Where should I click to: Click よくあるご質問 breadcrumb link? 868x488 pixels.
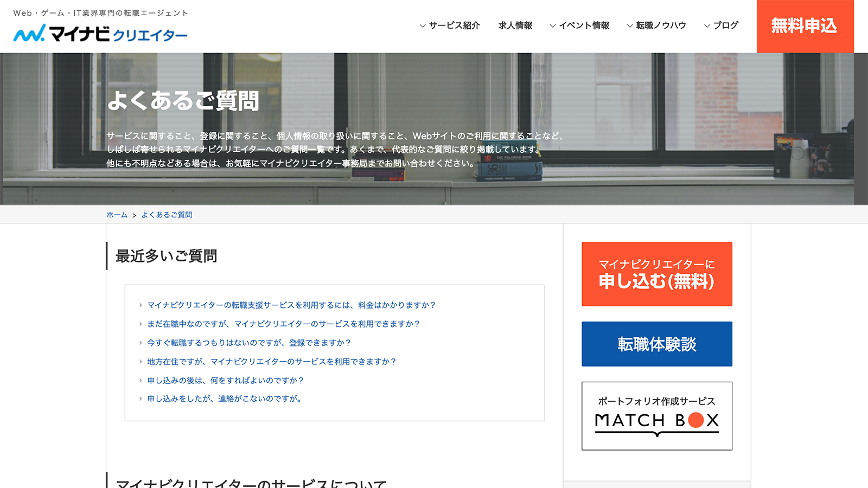(167, 215)
